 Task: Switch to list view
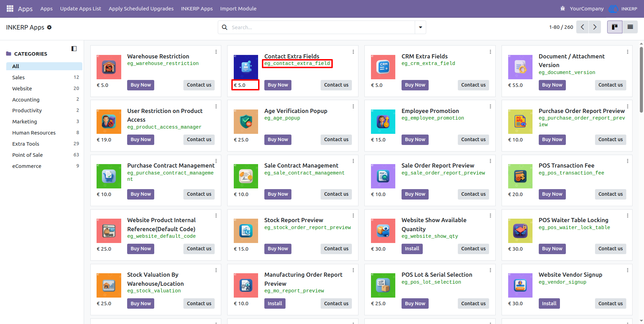(x=630, y=27)
